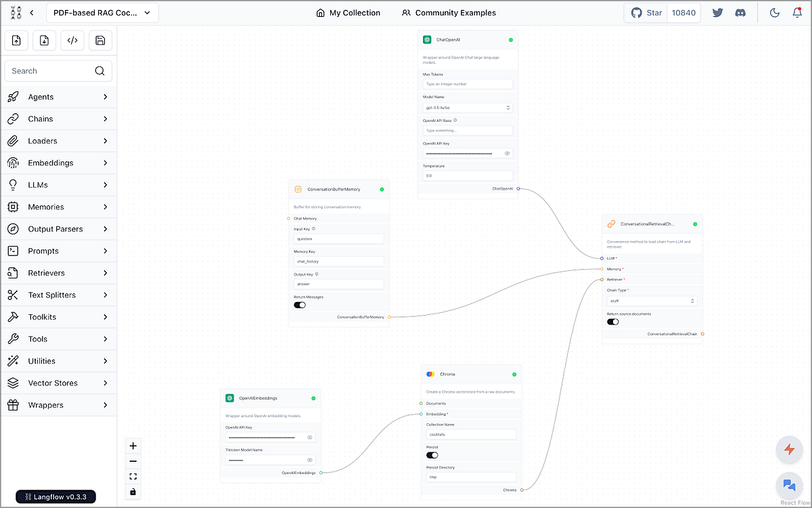812x508 pixels.
Task: Open the Chain Type dropdown showing stuff
Action: 652,300
